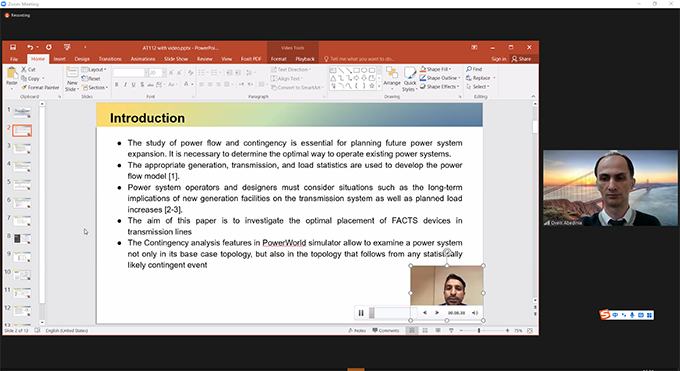Mute the video volume speaker icon
The height and width of the screenshot is (371, 680).
(x=475, y=313)
